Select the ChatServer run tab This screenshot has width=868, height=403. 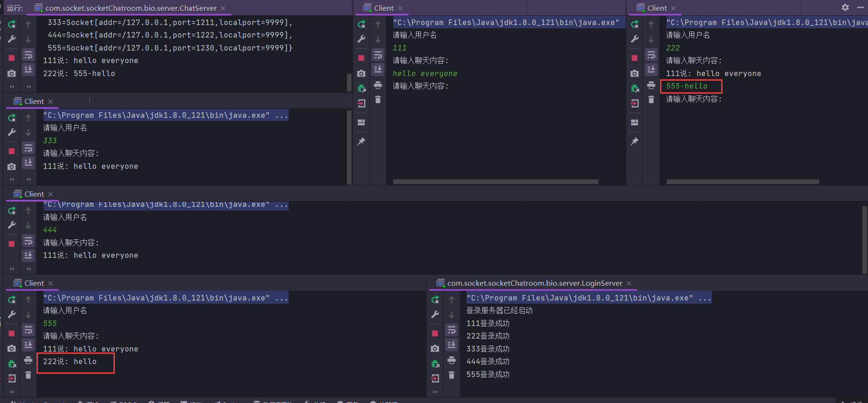point(131,8)
